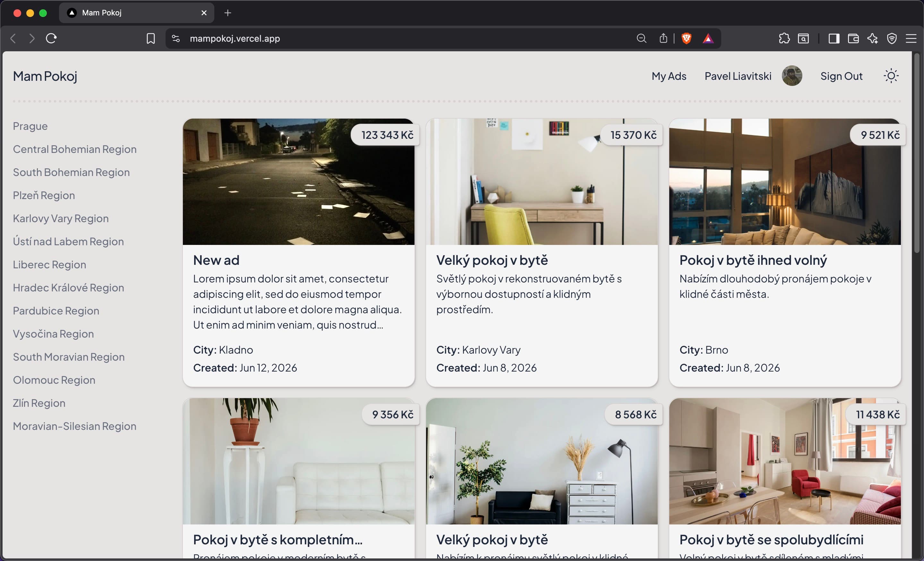Select Hradec Králové Region in sidebar
The image size is (924, 561).
coord(68,288)
